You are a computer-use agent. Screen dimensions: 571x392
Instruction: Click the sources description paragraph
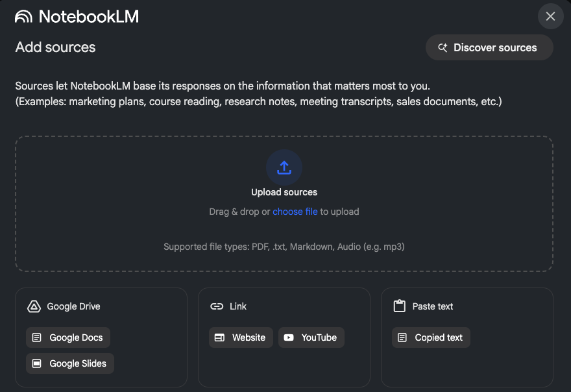[258, 93]
